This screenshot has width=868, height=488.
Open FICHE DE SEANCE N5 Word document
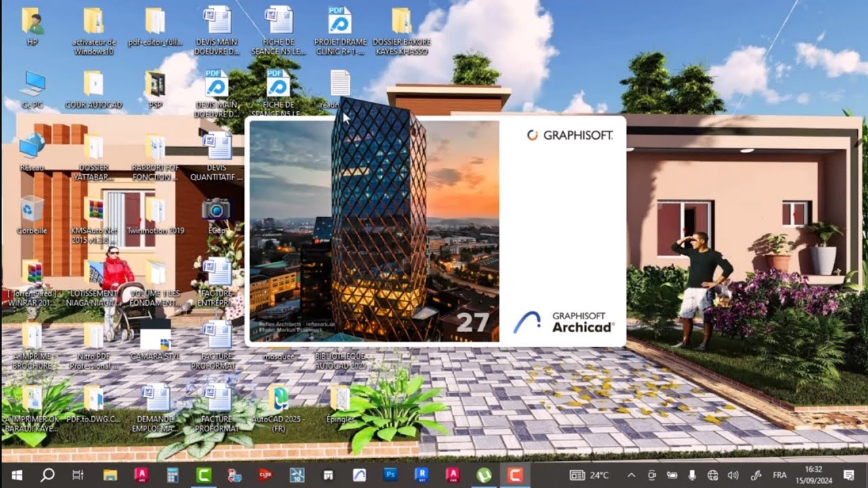(x=279, y=20)
